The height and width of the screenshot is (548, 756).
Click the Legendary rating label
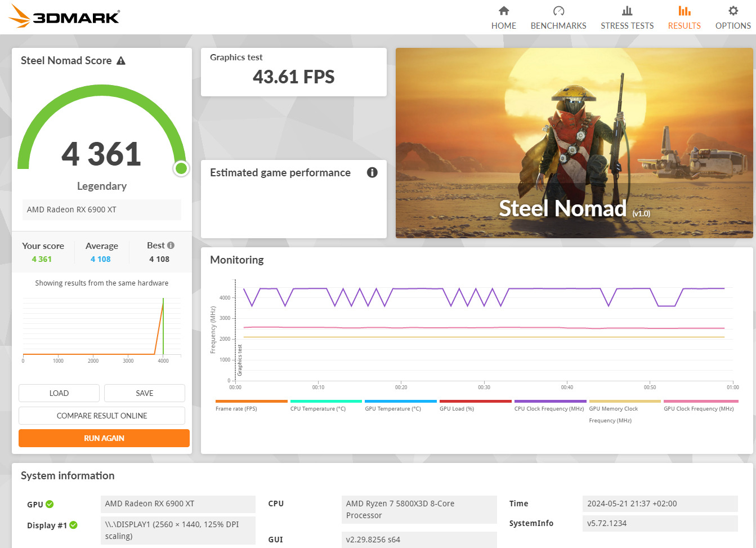102,186
